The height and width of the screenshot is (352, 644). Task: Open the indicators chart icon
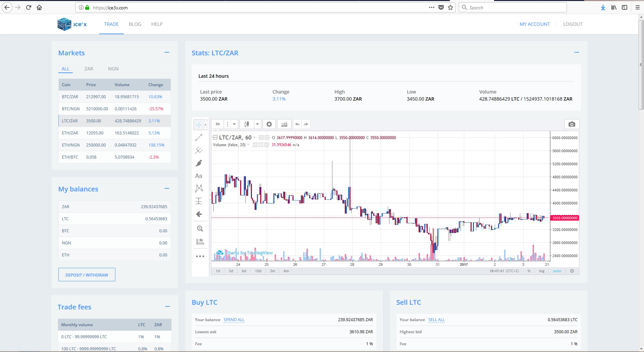point(284,124)
